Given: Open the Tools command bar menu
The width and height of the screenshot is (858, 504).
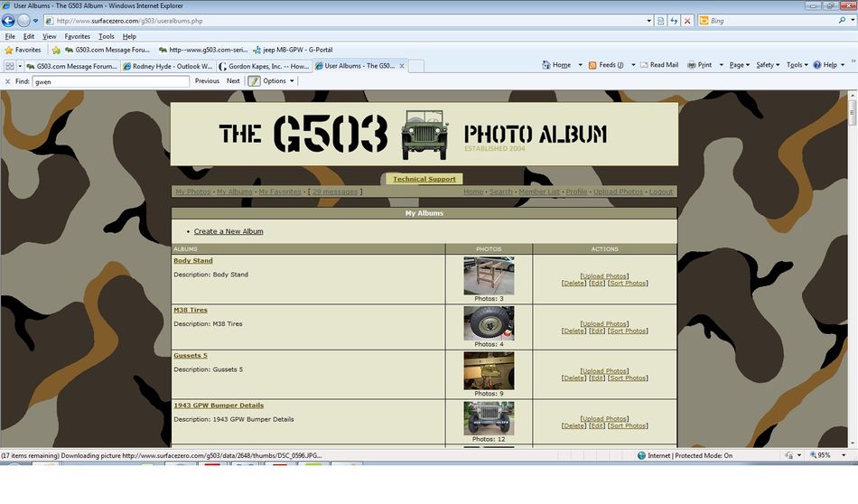Looking at the screenshot, I should coord(797,64).
